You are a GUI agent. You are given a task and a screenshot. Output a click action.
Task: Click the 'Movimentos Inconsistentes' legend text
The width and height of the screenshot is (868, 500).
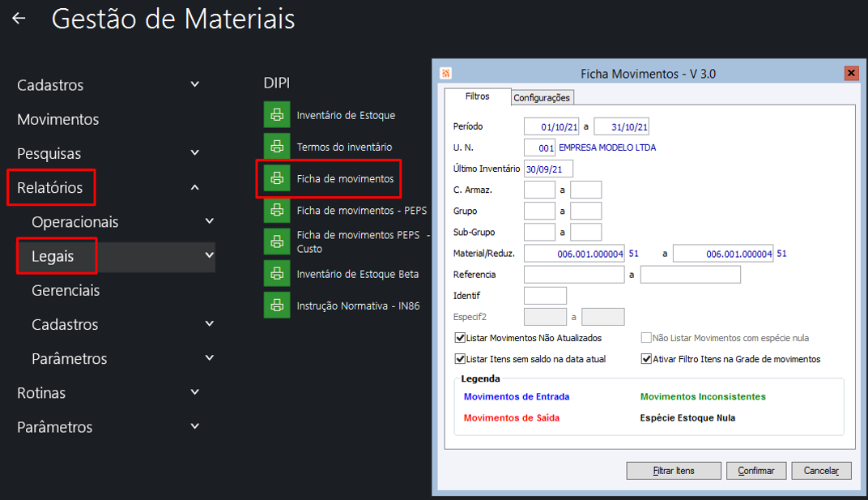tap(703, 396)
